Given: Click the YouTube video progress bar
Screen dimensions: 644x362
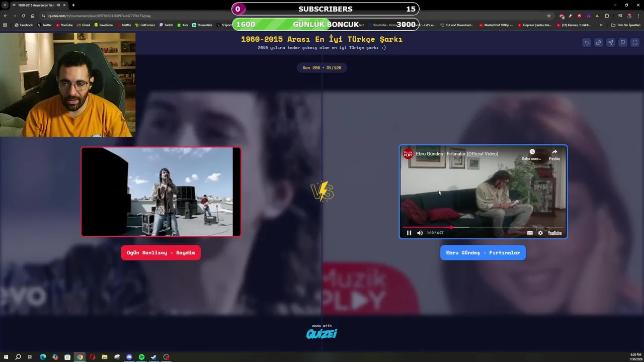Looking at the screenshot, I should point(483,227).
